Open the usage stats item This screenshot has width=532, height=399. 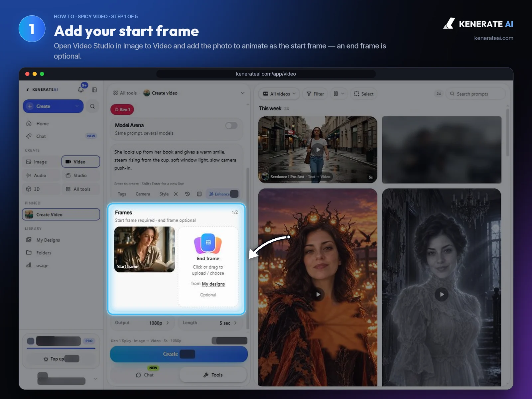coord(61,265)
